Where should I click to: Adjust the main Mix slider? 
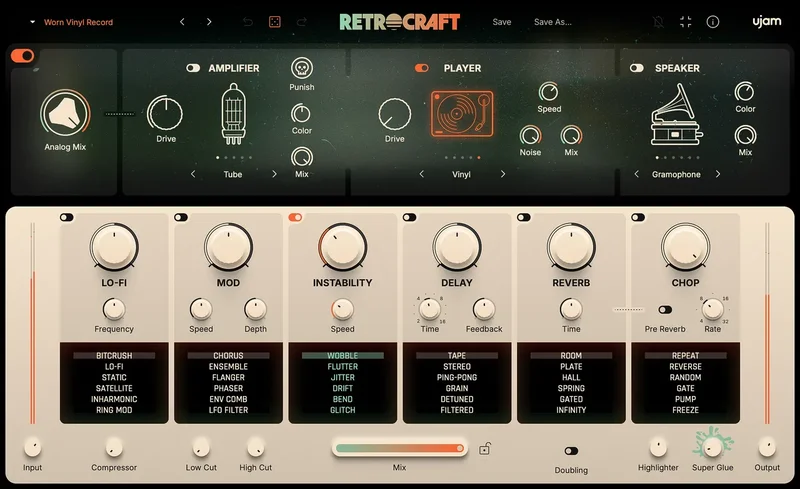pyautogui.click(x=399, y=448)
